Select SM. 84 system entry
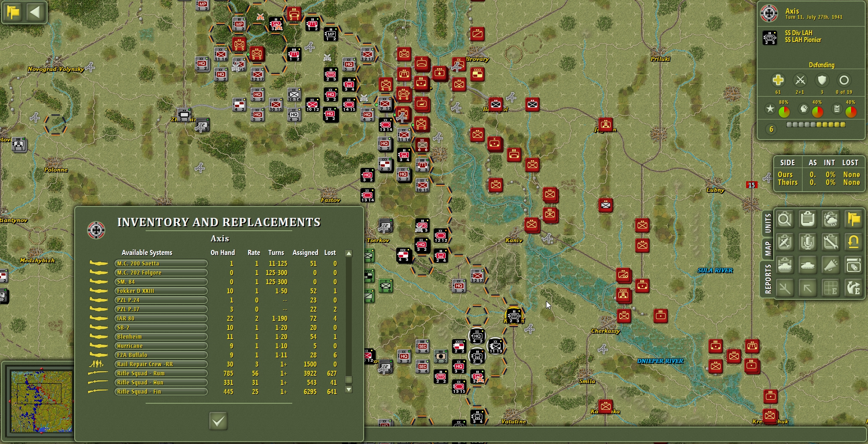 (x=161, y=282)
